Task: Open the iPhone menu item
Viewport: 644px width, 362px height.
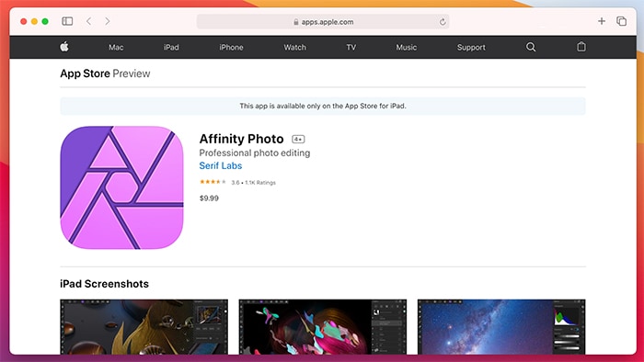Action: click(231, 47)
